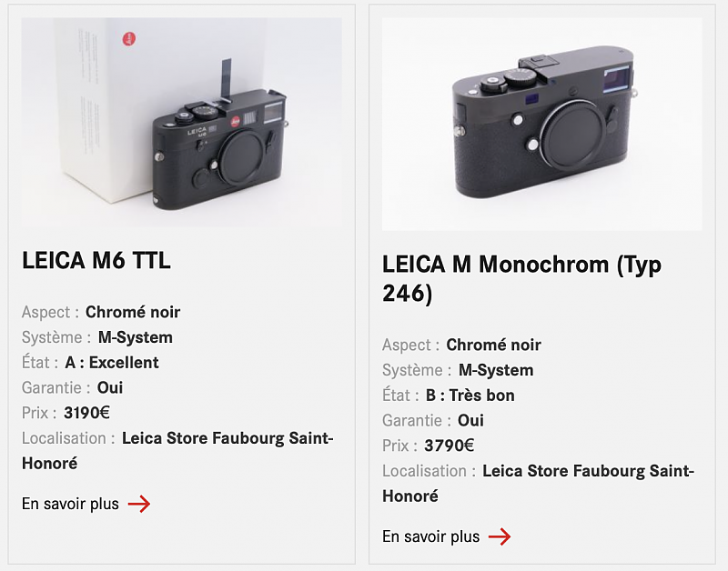Image resolution: width=728 pixels, height=571 pixels.
Task: Click the "A : Excellent" condition value
Action: coord(112,362)
